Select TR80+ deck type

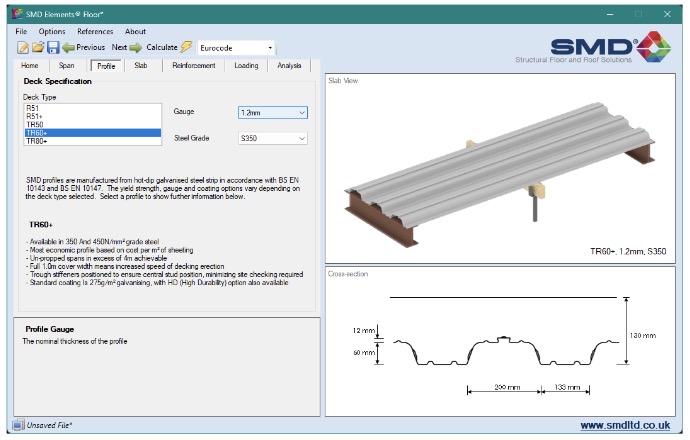pyautogui.click(x=92, y=141)
